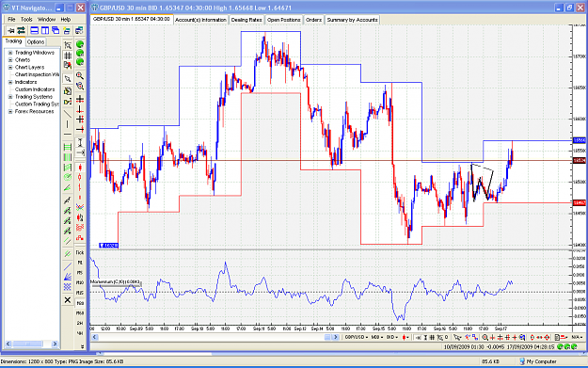Tile windows vertically icon

pyautogui.click(x=45, y=30)
